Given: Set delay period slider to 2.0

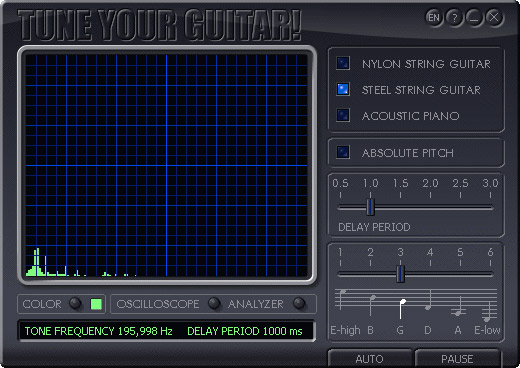Looking at the screenshot, I should pyautogui.click(x=430, y=207).
